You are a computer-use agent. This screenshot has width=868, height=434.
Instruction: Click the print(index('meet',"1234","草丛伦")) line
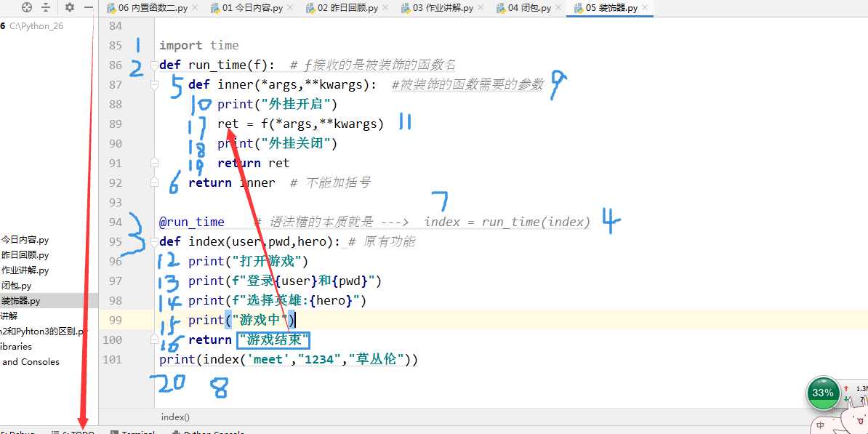click(289, 360)
